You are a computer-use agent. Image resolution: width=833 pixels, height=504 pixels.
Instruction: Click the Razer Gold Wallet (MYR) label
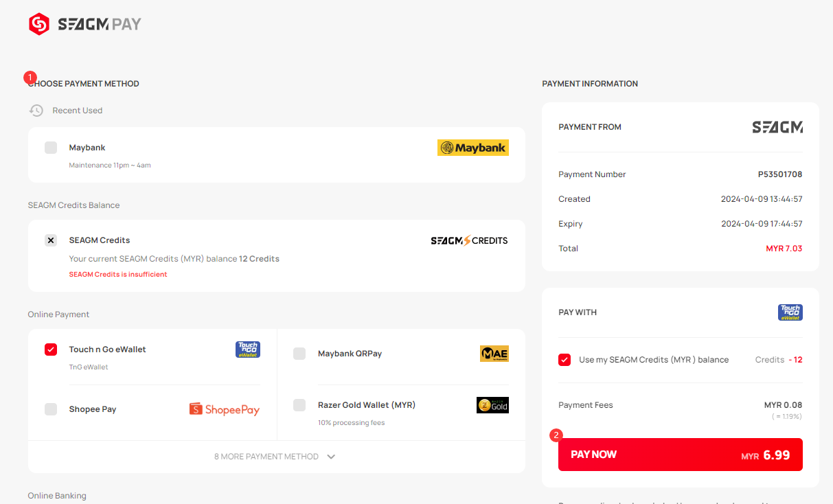click(367, 405)
